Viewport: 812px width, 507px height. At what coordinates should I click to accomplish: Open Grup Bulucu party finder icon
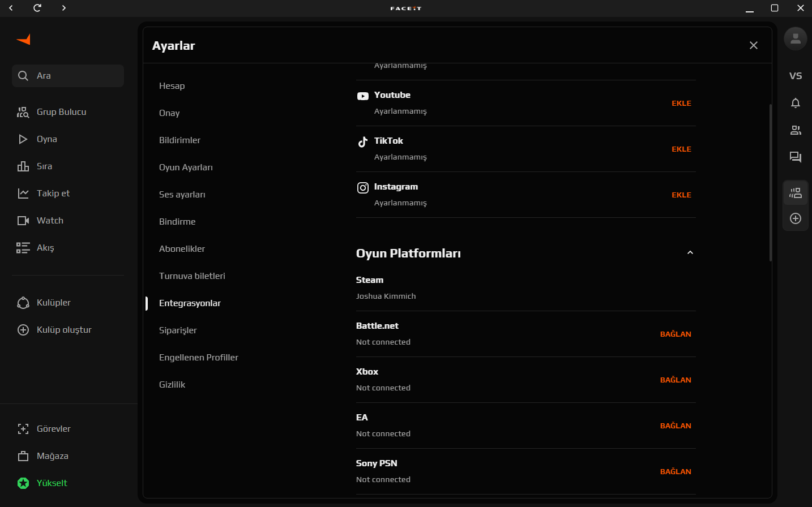[x=23, y=112]
